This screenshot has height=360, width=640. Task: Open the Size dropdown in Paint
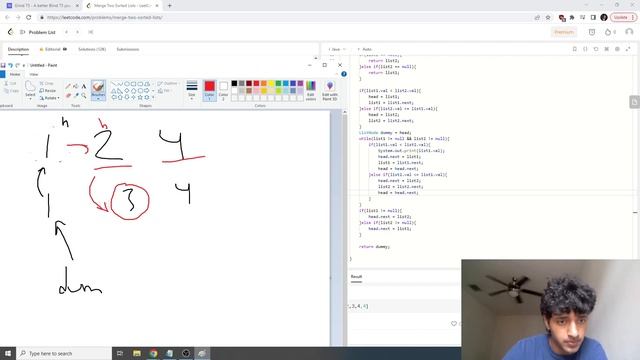[192, 91]
